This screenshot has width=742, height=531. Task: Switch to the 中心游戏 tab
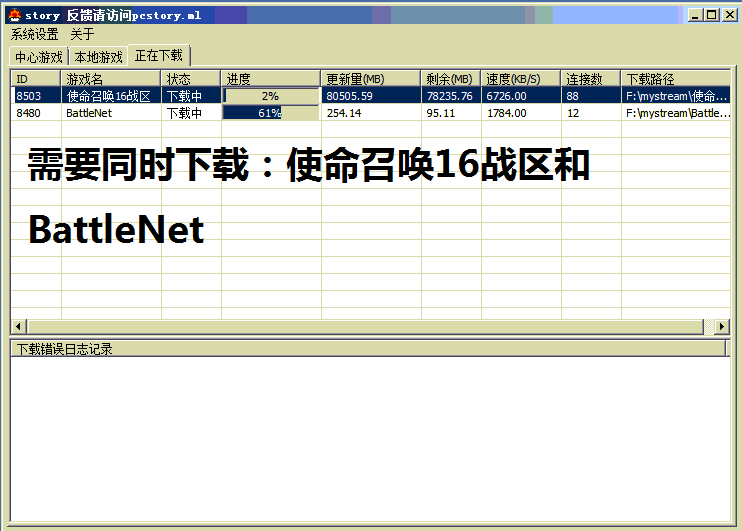[x=39, y=57]
